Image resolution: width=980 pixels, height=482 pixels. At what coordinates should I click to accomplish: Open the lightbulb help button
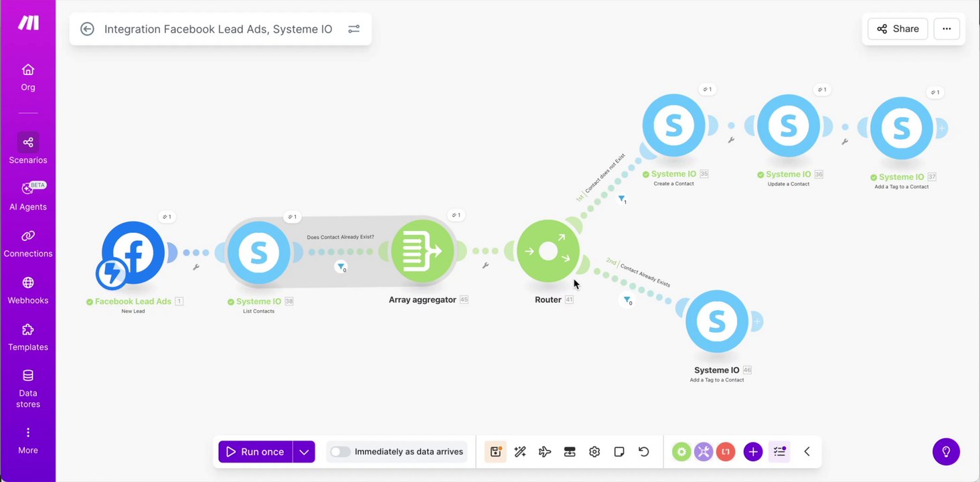point(947,452)
